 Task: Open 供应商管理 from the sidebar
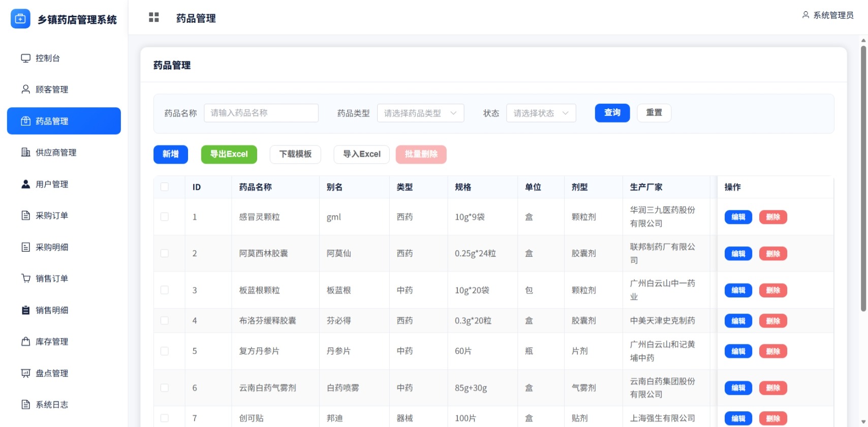64,152
